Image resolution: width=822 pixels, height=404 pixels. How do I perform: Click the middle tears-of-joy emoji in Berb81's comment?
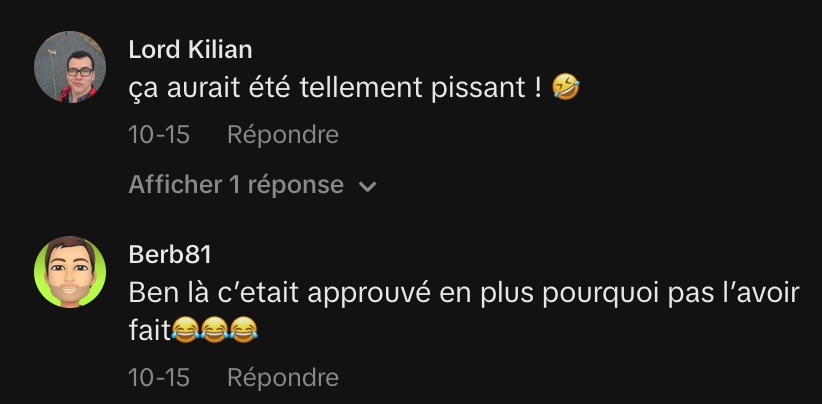(x=214, y=330)
